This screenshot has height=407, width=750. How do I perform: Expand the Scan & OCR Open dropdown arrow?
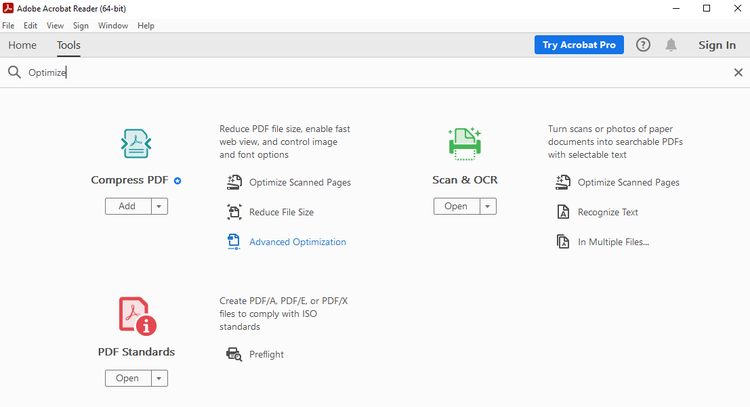pos(487,206)
